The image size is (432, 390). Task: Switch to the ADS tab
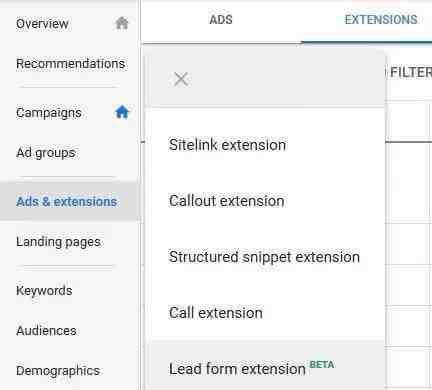[221, 20]
